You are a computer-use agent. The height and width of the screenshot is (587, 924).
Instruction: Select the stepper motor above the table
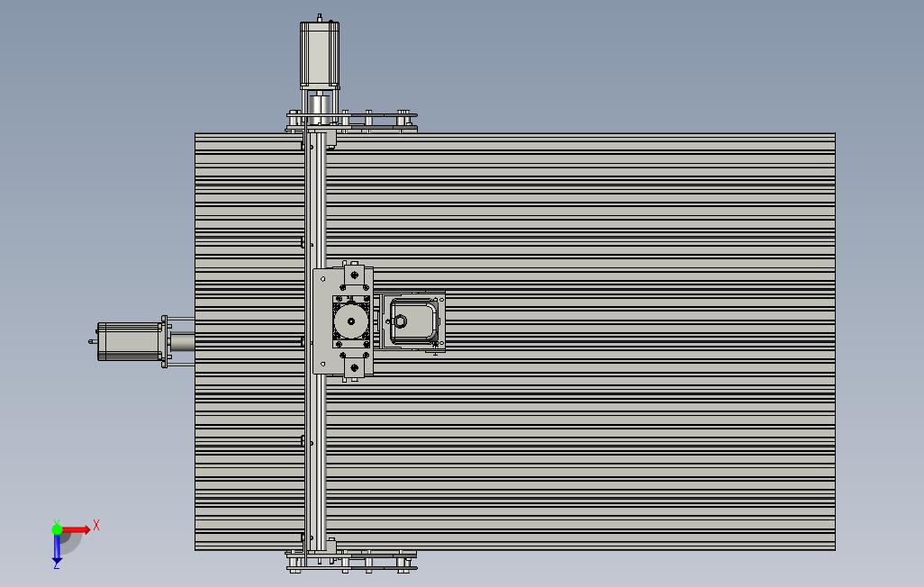tap(320, 54)
